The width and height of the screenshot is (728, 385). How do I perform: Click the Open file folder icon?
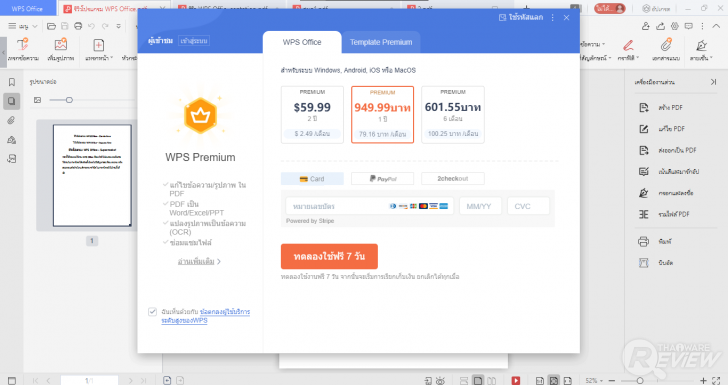click(x=52, y=26)
